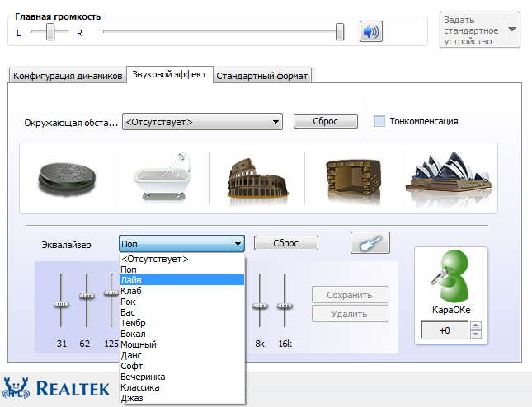Mute the main volume speaker button
Screen dimensions: 532x407
(371, 32)
